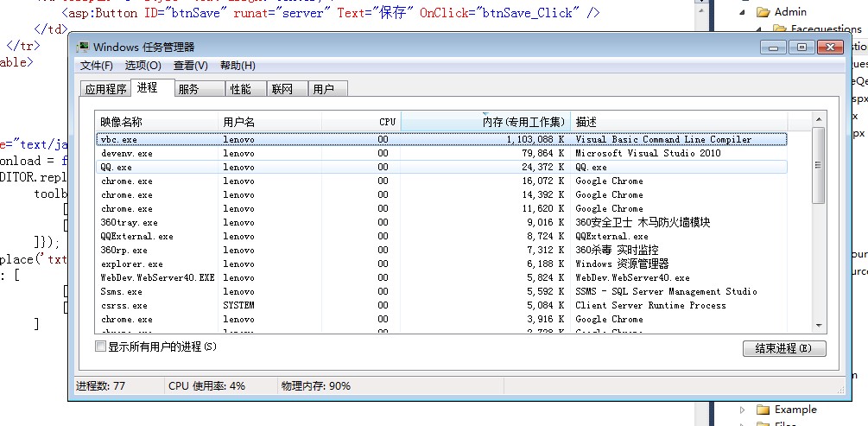Open the 帮助(H) menu
The image size is (868, 426).
coord(238,66)
